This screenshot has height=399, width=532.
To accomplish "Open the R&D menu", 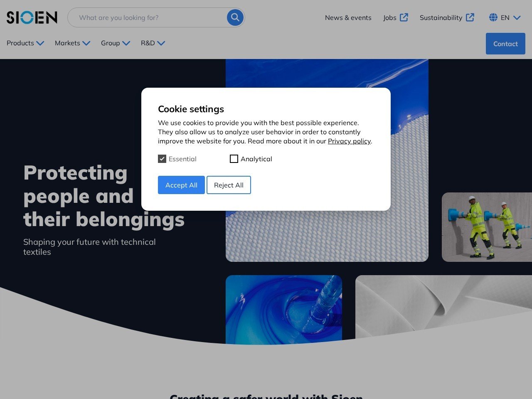I will click(153, 43).
